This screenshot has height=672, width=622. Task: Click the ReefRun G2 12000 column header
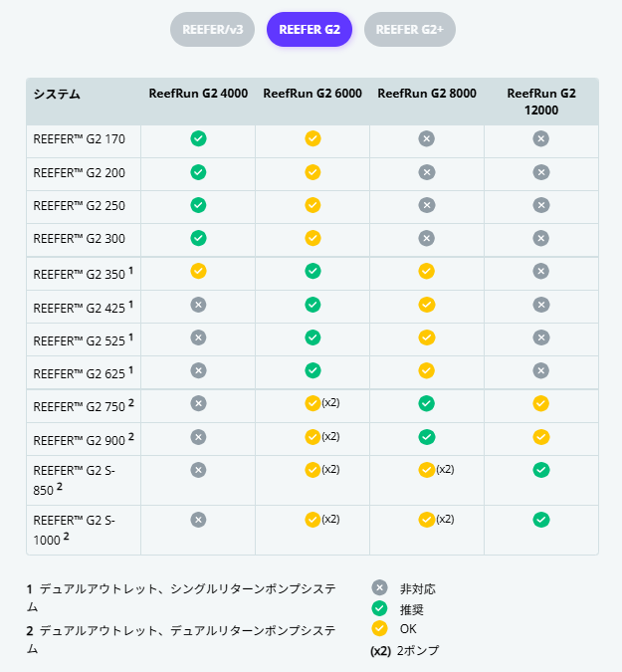pyautogui.click(x=541, y=102)
